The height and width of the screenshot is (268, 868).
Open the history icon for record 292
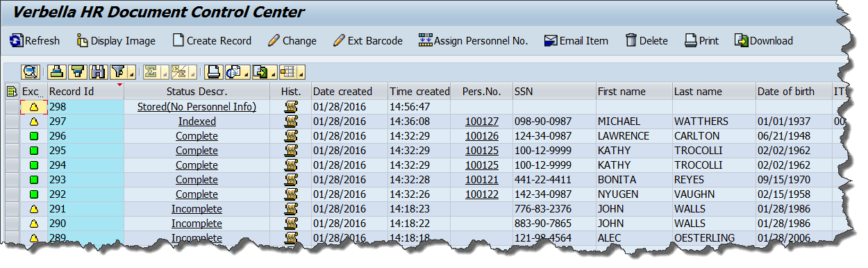[291, 194]
